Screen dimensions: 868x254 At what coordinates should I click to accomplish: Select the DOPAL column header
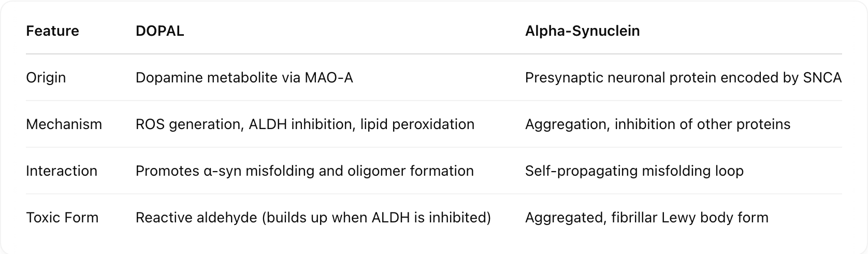[160, 31]
